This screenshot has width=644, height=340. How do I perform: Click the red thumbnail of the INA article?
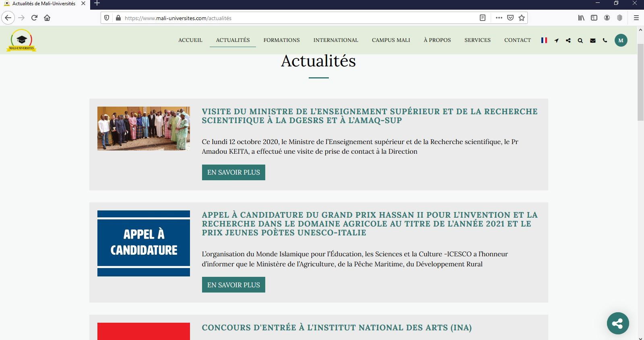(x=144, y=331)
